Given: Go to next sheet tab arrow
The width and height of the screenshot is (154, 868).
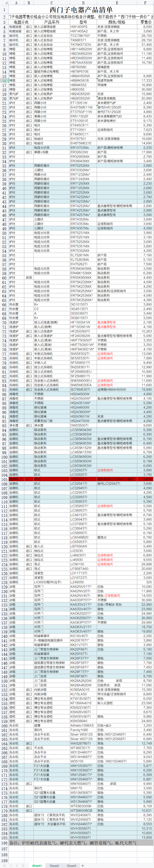Looking at the screenshot, I should click(17, 865).
